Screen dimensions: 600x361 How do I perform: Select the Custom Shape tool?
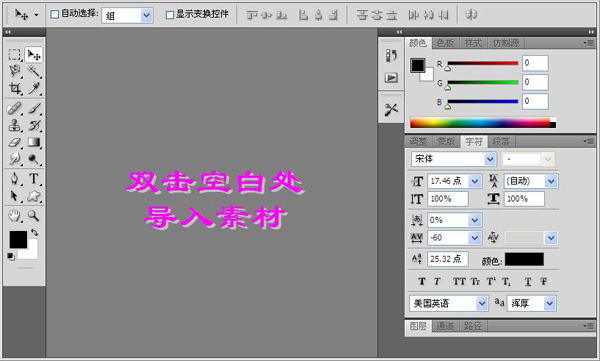pos(34,196)
